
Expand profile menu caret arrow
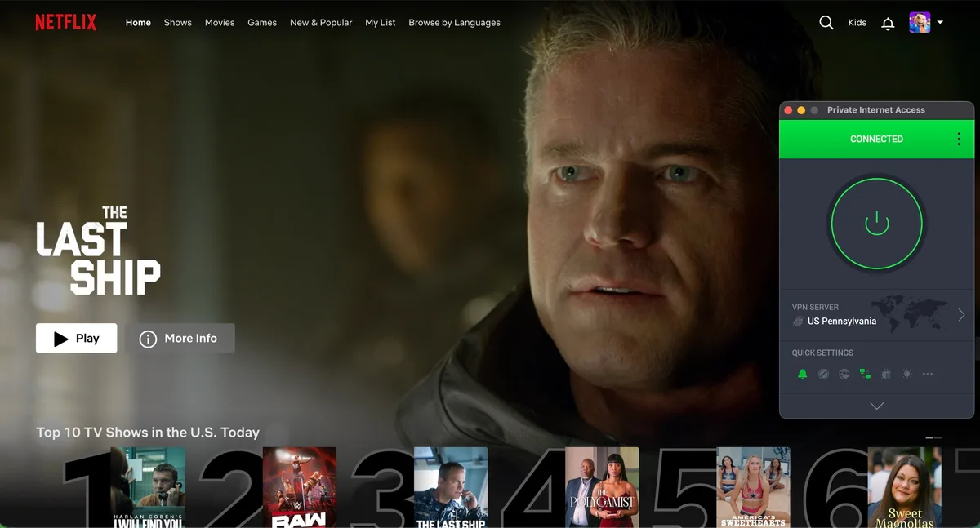(x=940, y=23)
